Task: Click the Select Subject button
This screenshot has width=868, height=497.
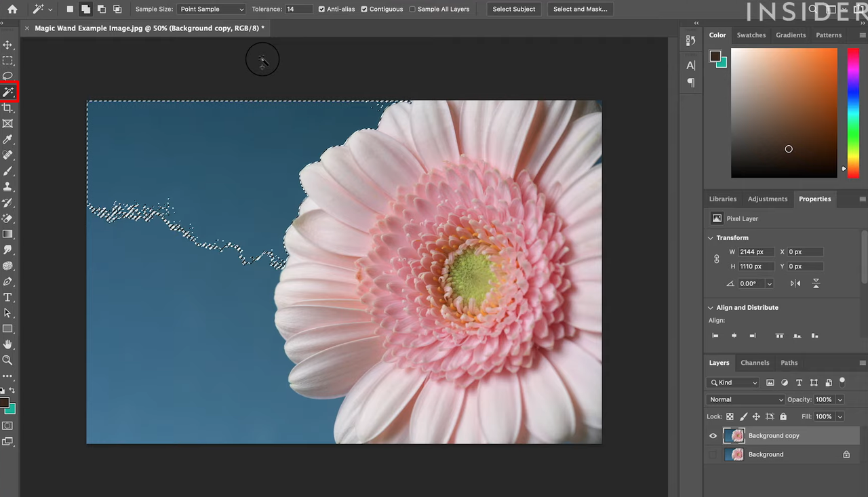Action: point(513,9)
